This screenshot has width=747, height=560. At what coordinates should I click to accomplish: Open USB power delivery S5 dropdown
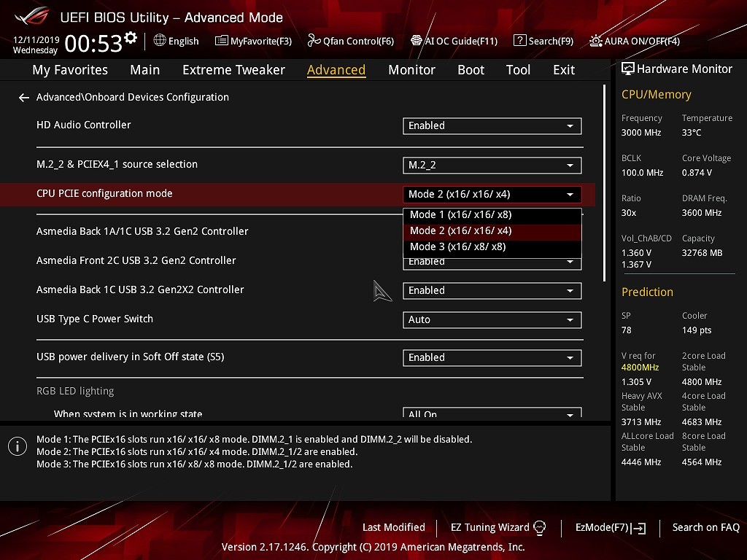click(492, 357)
